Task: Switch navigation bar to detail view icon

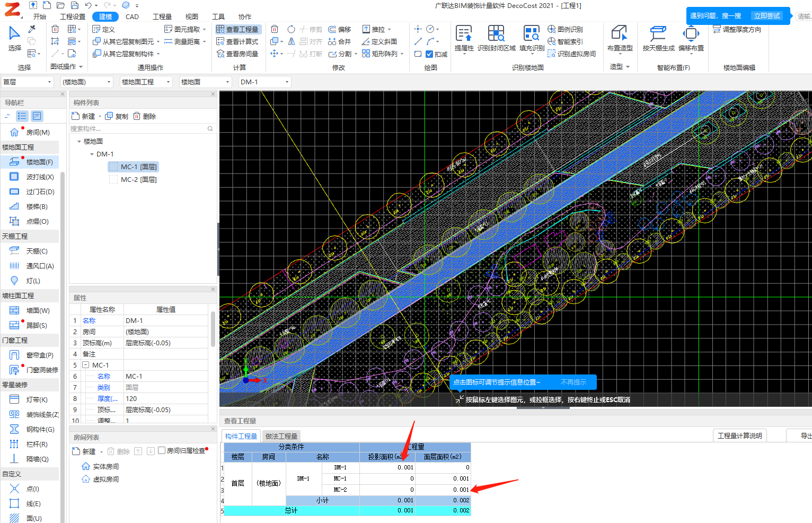Action: [x=37, y=116]
